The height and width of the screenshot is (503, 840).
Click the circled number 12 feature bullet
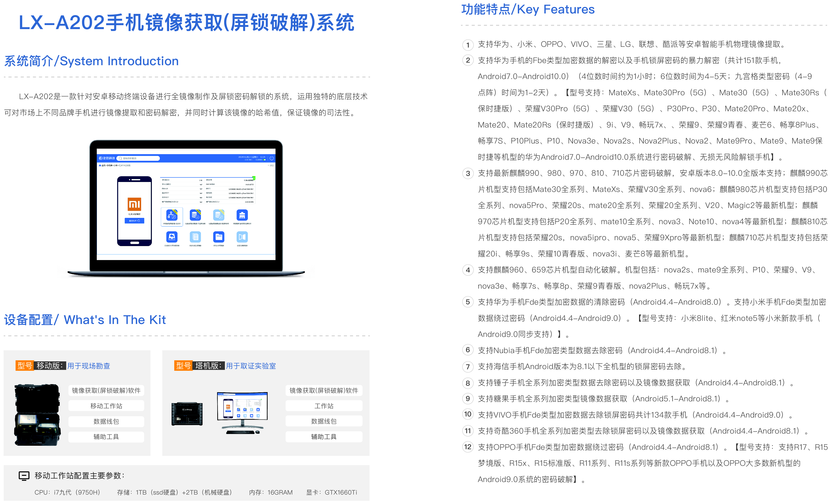468,447
